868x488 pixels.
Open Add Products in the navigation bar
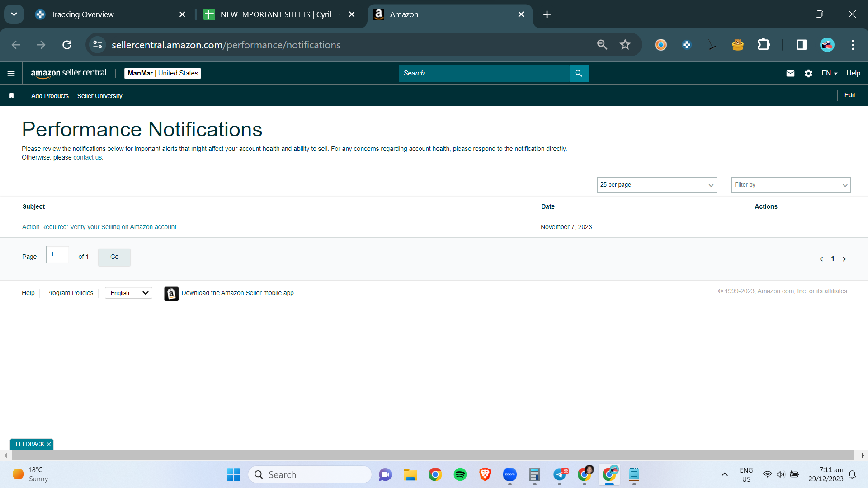[50, 96]
